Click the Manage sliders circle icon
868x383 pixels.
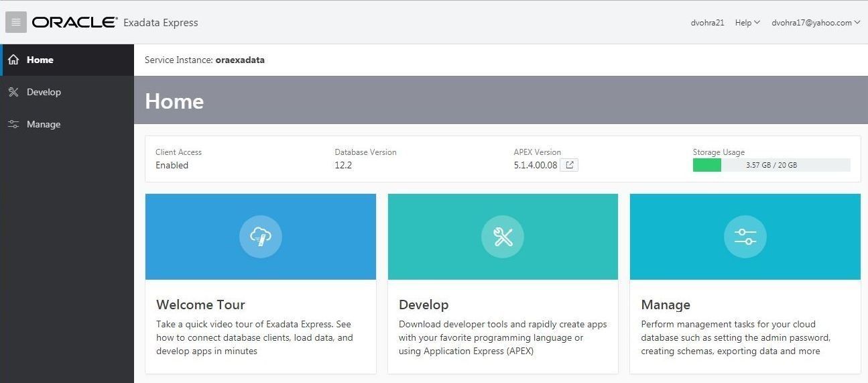745,237
